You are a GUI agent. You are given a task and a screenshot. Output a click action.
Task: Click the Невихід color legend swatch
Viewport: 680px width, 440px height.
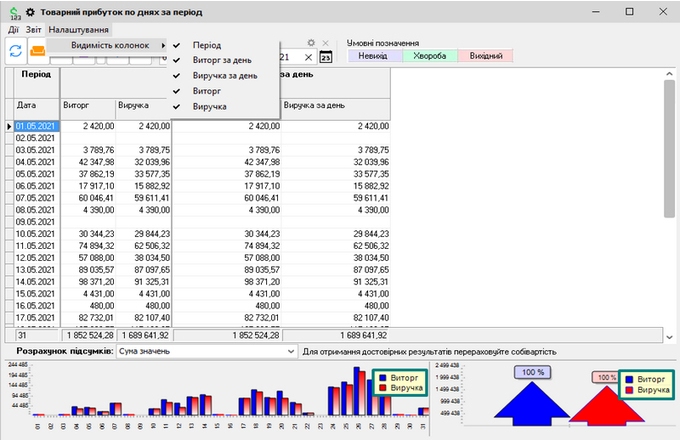pyautogui.click(x=374, y=56)
